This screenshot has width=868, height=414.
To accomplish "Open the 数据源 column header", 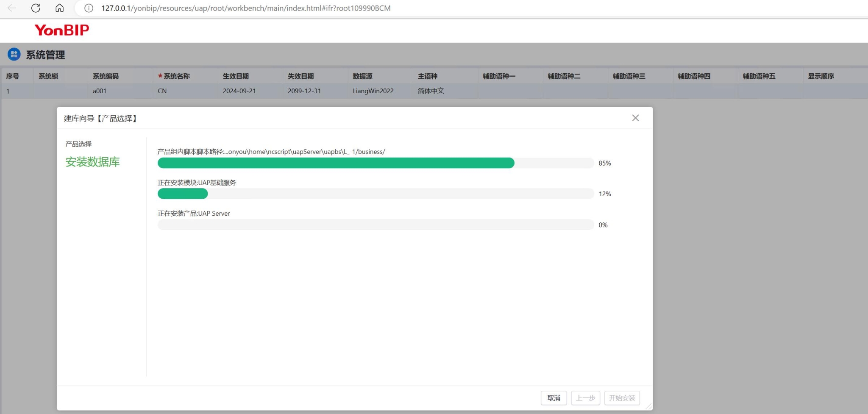I will pos(362,76).
